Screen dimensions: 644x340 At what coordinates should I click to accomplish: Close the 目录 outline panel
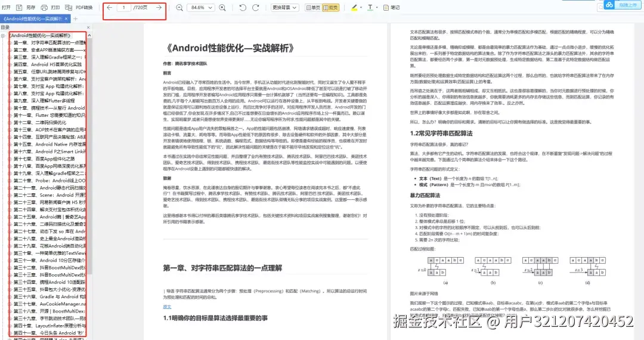(x=88, y=27)
